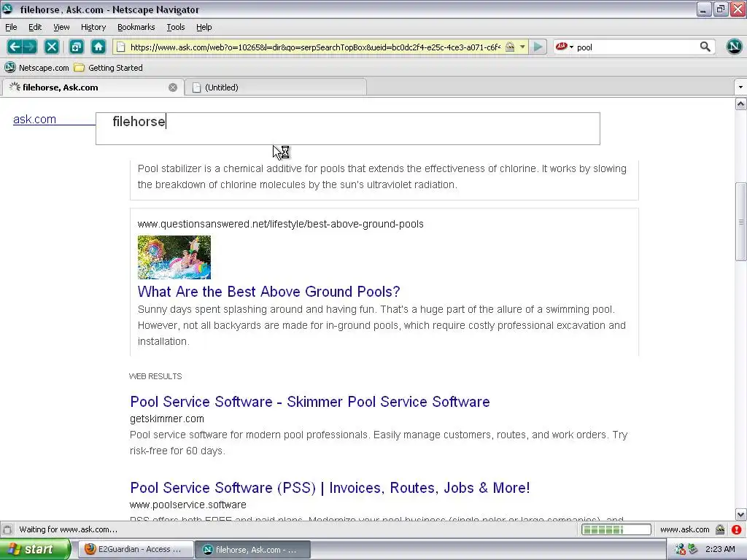747x560 pixels.
Task: Click the second system tray network icon
Action: (693, 550)
